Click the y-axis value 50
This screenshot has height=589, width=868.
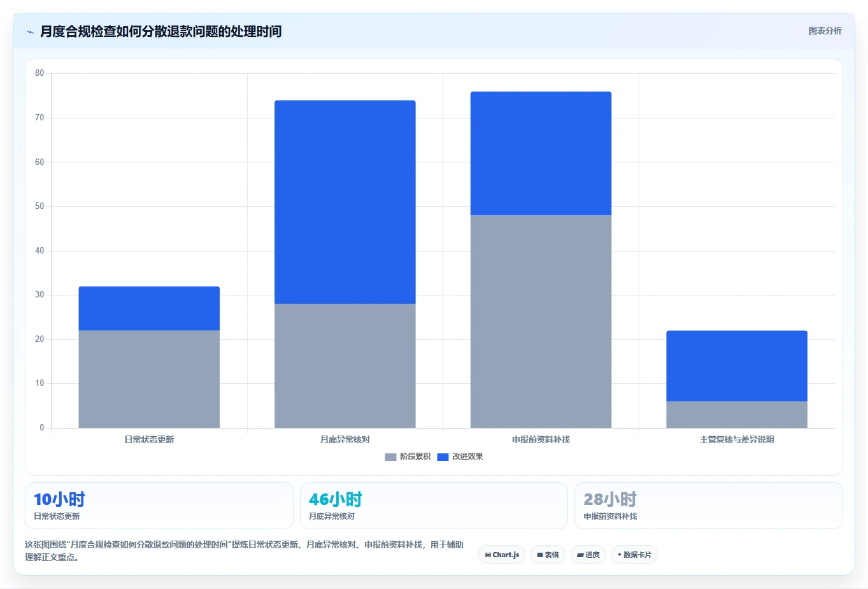pos(39,206)
